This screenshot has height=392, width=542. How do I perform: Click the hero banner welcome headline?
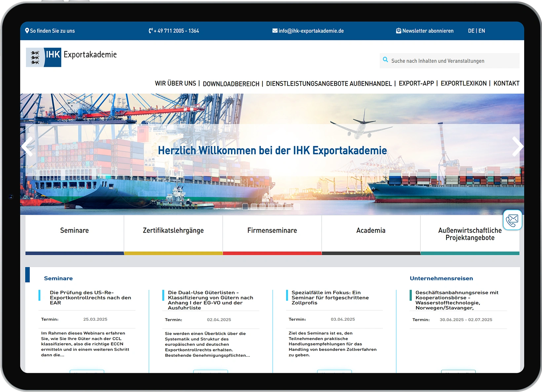pos(272,150)
